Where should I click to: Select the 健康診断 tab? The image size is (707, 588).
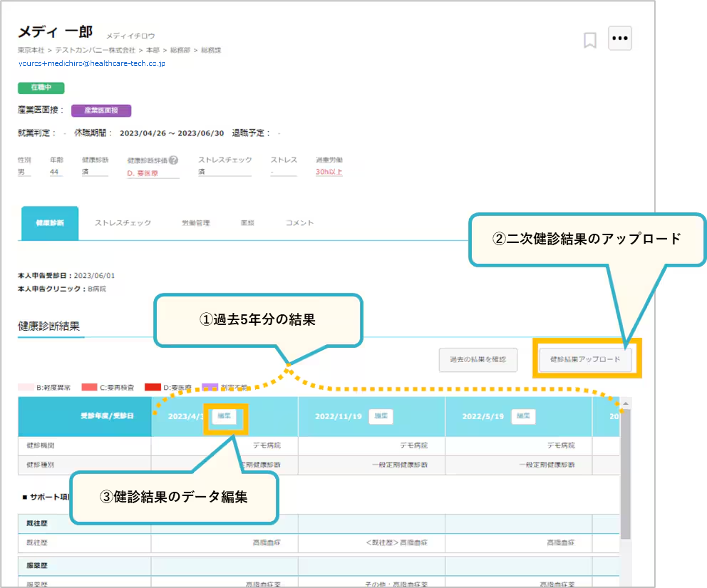(50, 223)
